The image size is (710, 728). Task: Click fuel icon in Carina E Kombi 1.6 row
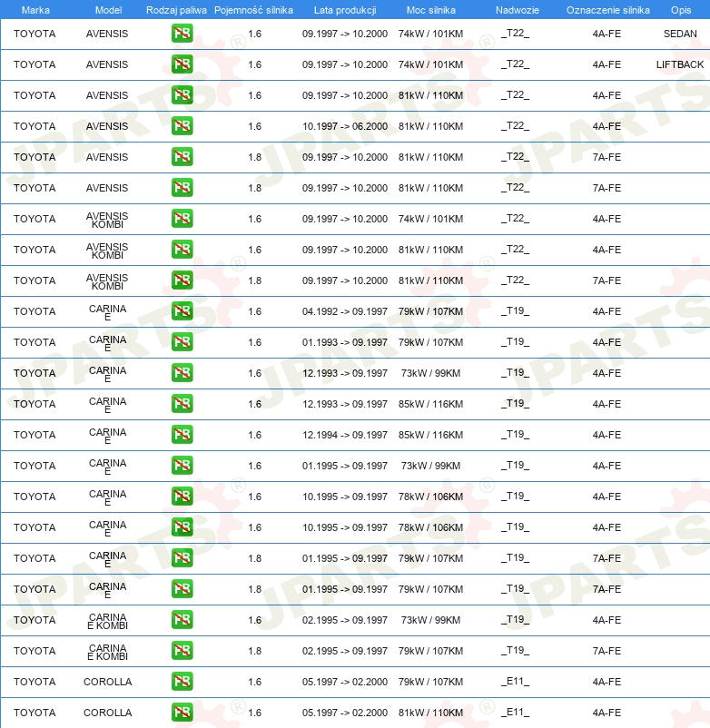click(182, 620)
